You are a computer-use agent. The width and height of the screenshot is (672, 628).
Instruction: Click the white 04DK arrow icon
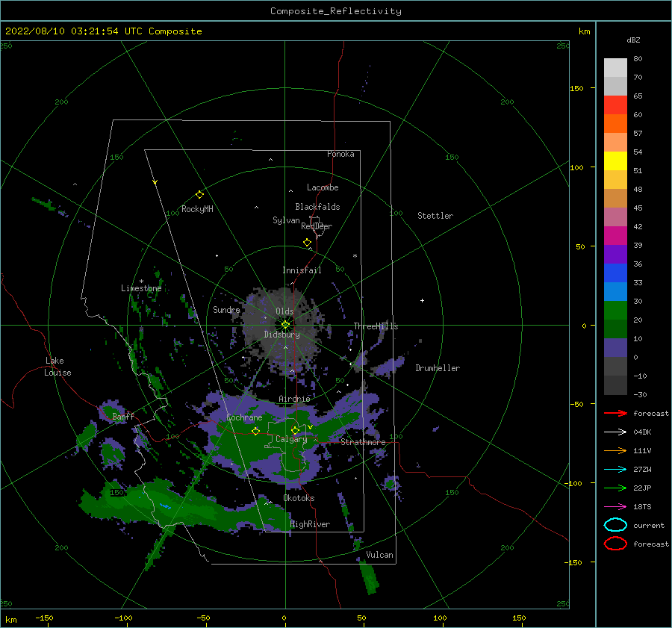[615, 432]
